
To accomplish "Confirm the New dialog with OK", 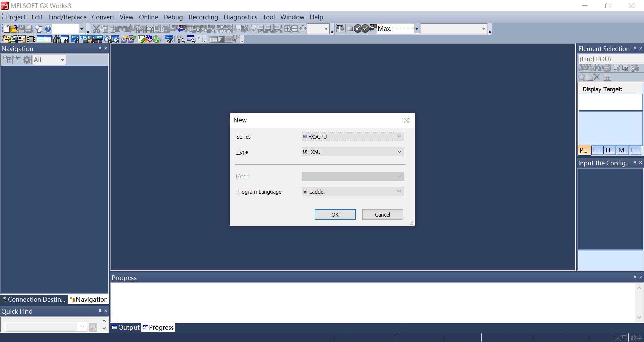I will [335, 215].
